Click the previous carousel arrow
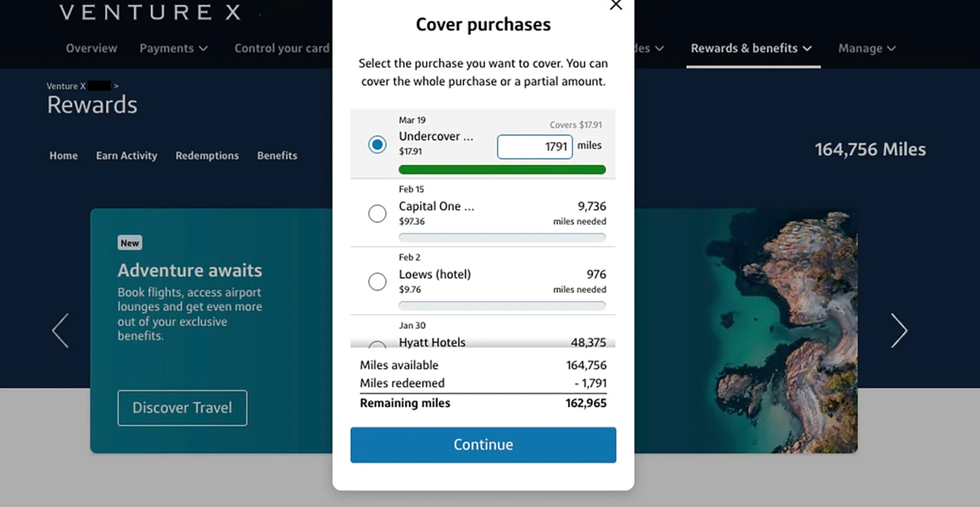The width and height of the screenshot is (980, 507). click(61, 330)
